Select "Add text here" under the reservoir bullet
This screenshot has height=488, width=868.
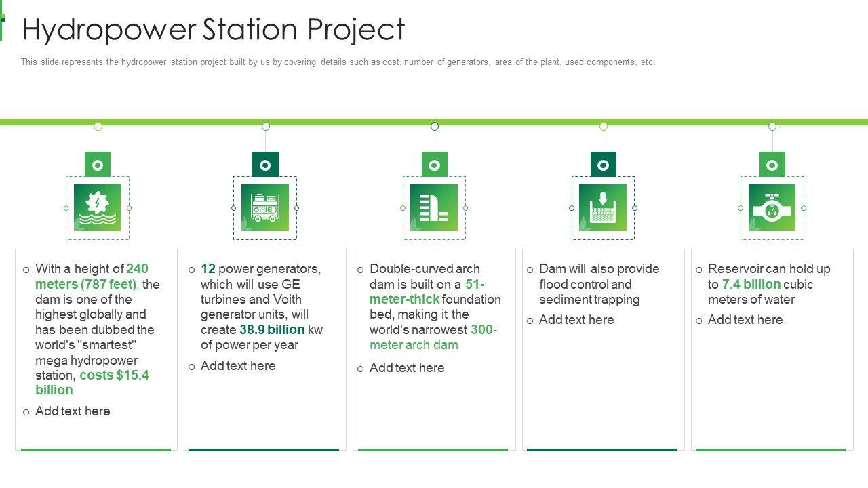click(x=745, y=320)
